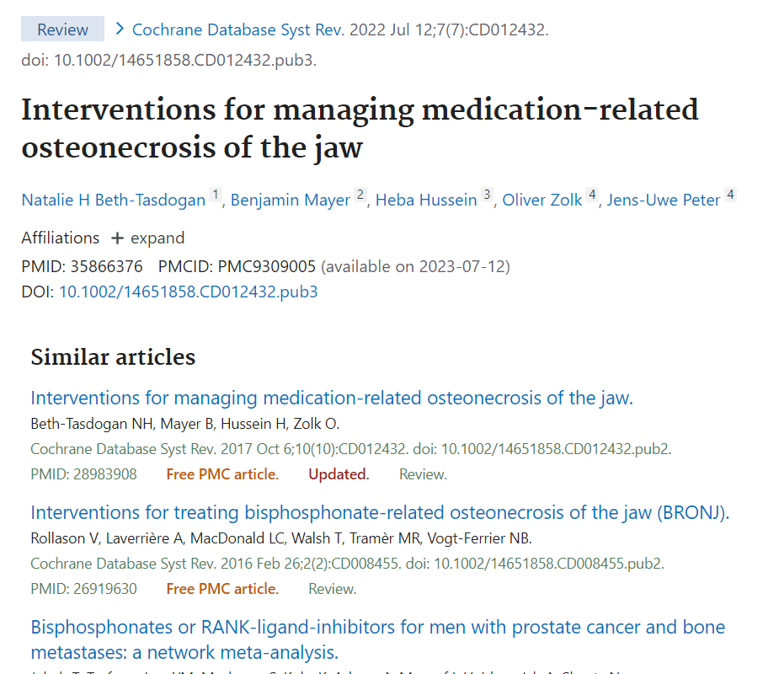
Task: Click affiliation superscript 2 after Benjamin Mayer
Action: click(x=360, y=196)
